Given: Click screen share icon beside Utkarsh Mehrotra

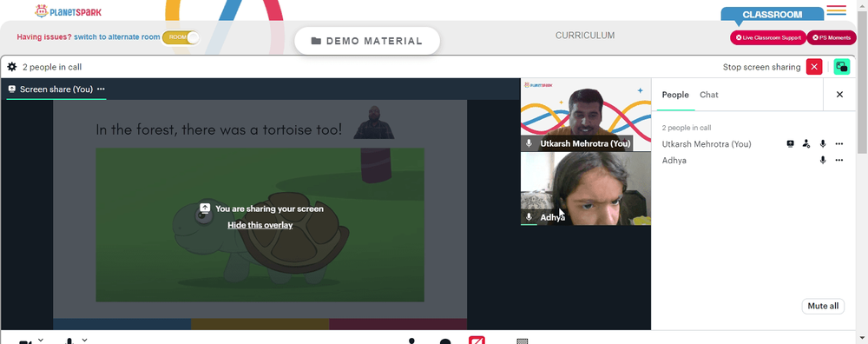Looking at the screenshot, I should tap(791, 144).
